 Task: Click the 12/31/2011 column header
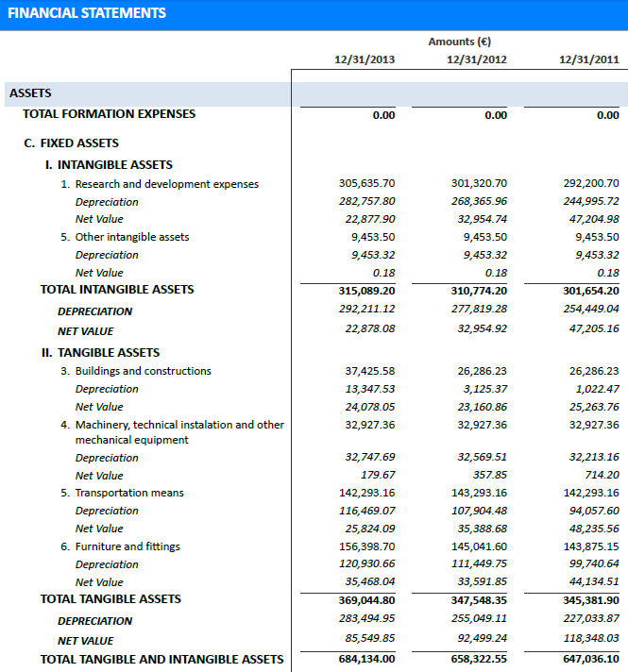[588, 59]
